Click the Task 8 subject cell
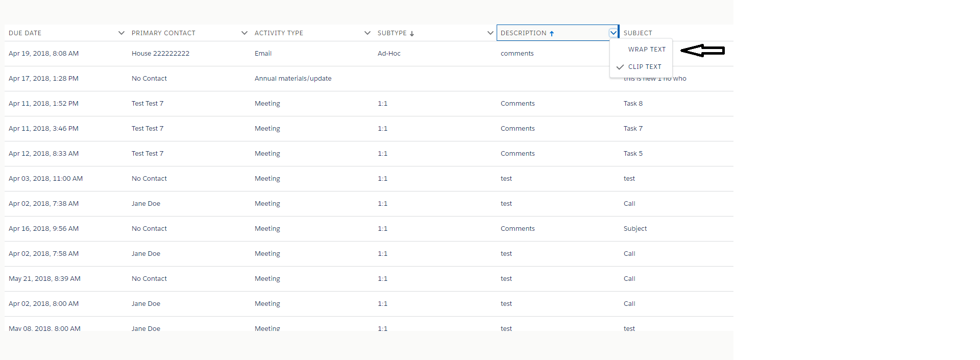Image resolution: width=980 pixels, height=360 pixels. pyautogui.click(x=633, y=104)
